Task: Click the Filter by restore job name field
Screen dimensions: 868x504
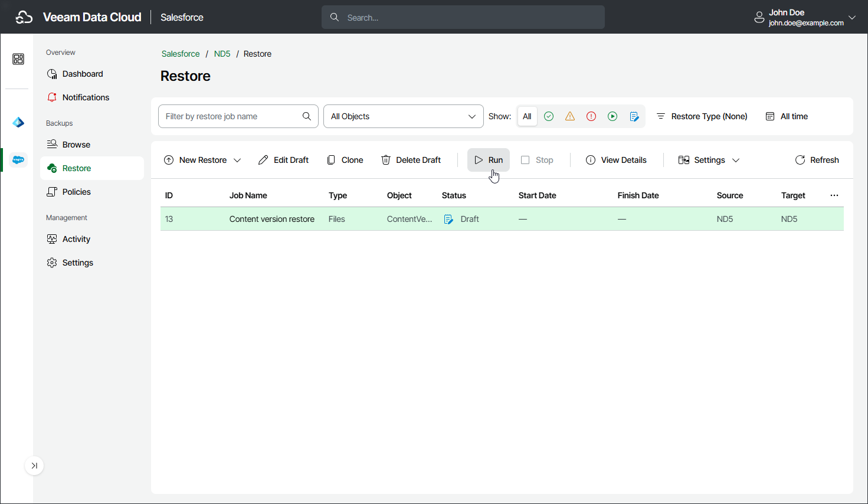Action: (x=238, y=116)
